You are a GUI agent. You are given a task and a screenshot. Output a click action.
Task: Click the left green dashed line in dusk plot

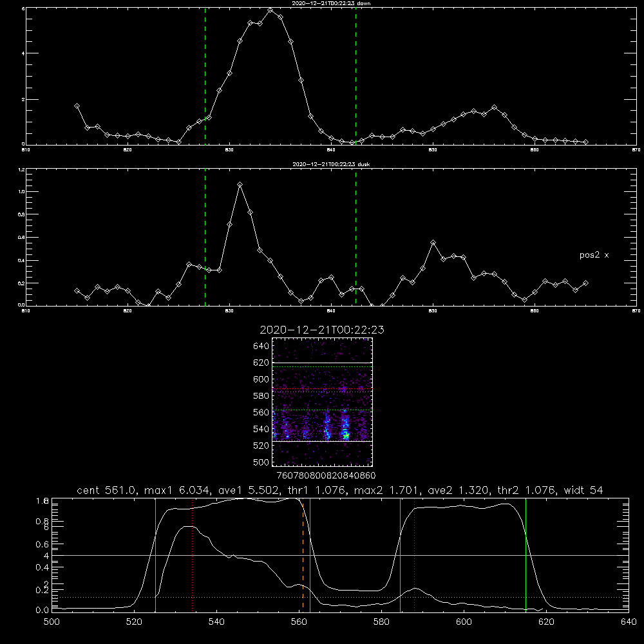(205, 238)
